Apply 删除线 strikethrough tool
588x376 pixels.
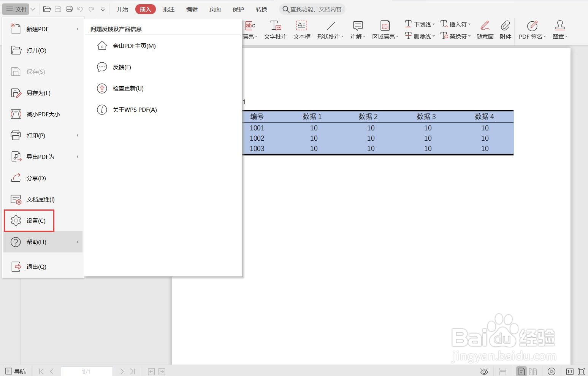point(420,36)
